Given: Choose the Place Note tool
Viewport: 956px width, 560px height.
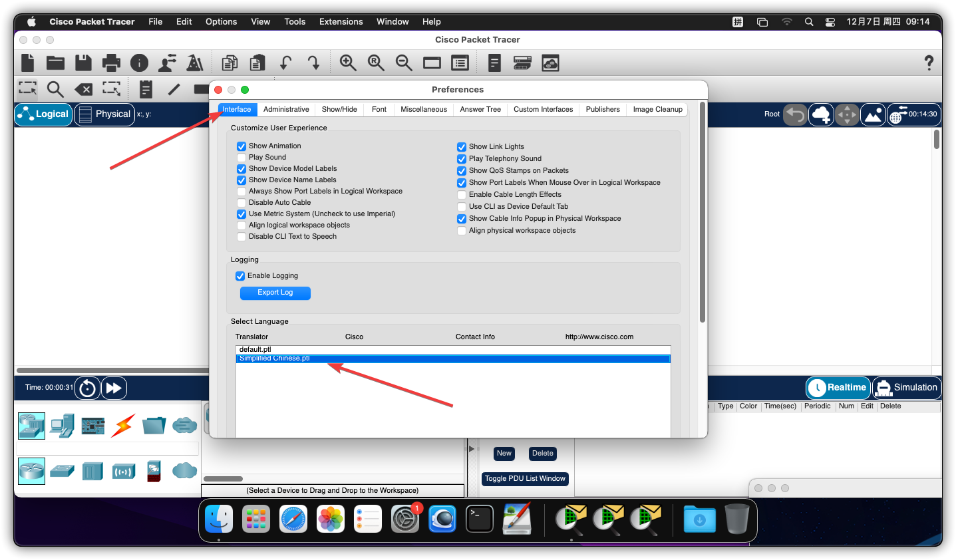Looking at the screenshot, I should (x=146, y=88).
